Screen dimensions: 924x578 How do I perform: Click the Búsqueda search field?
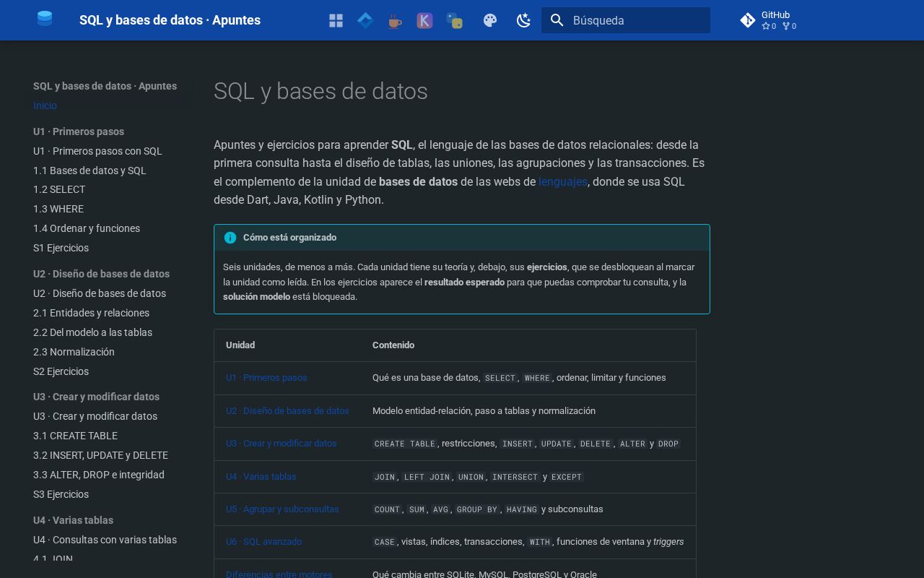click(626, 20)
